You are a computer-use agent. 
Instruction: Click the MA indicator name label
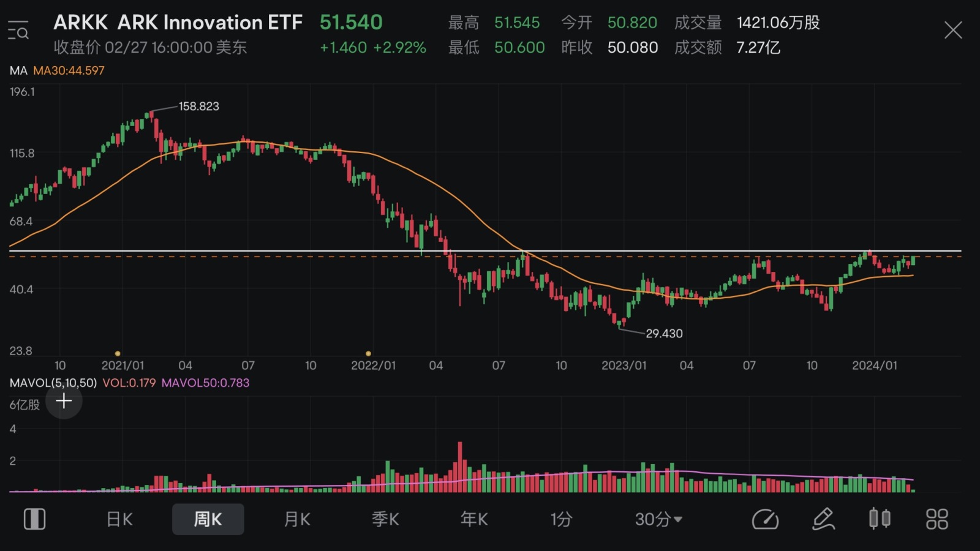tap(18, 70)
